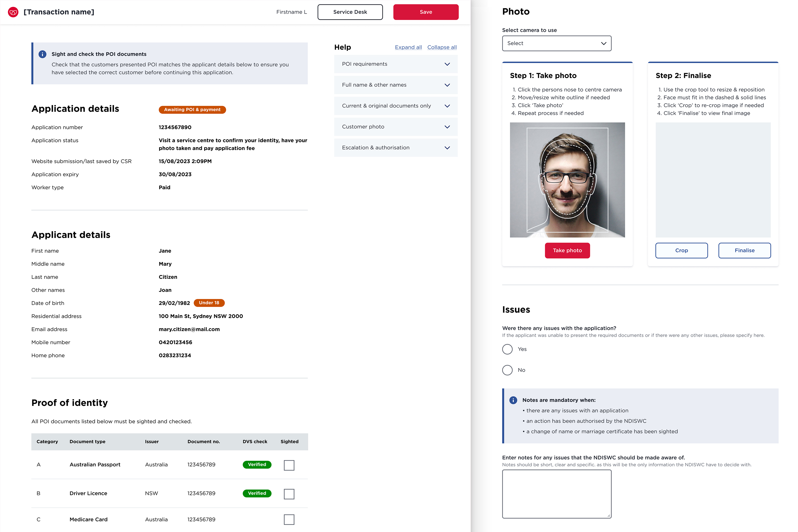
Task: Click the Under 18 badge beside date of birth
Action: (x=209, y=303)
